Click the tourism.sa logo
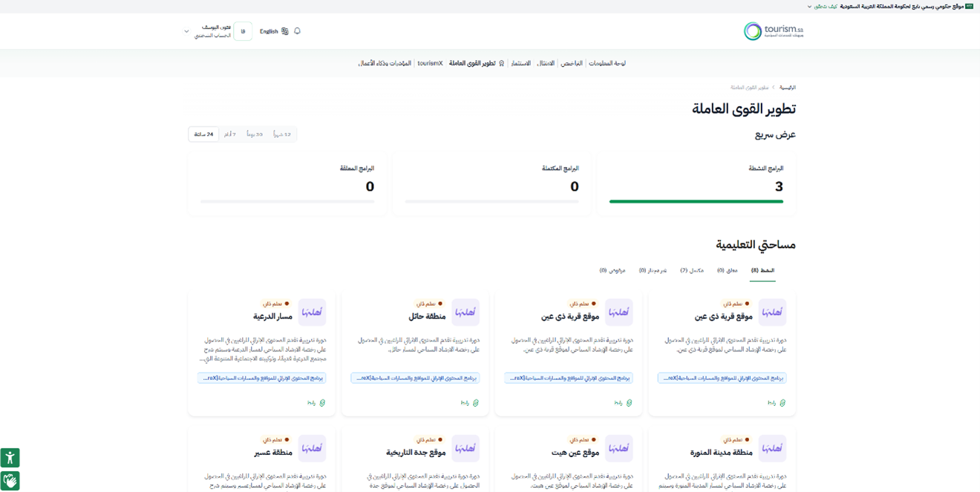 tap(774, 31)
